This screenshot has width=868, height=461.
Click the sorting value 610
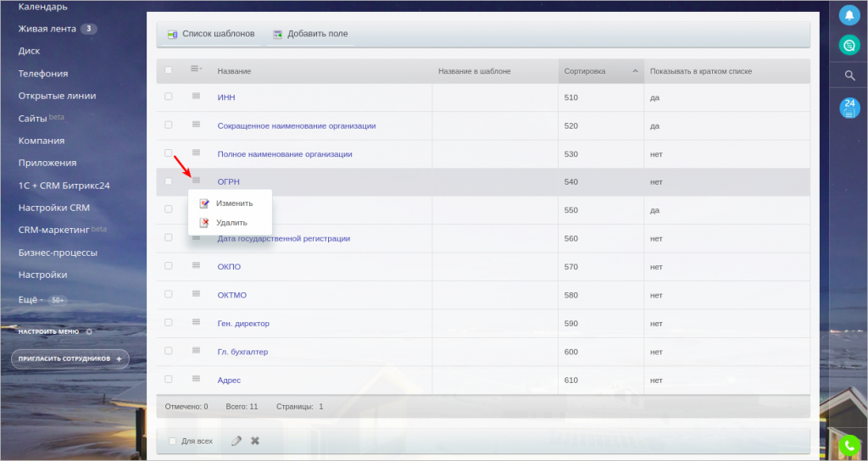click(570, 380)
